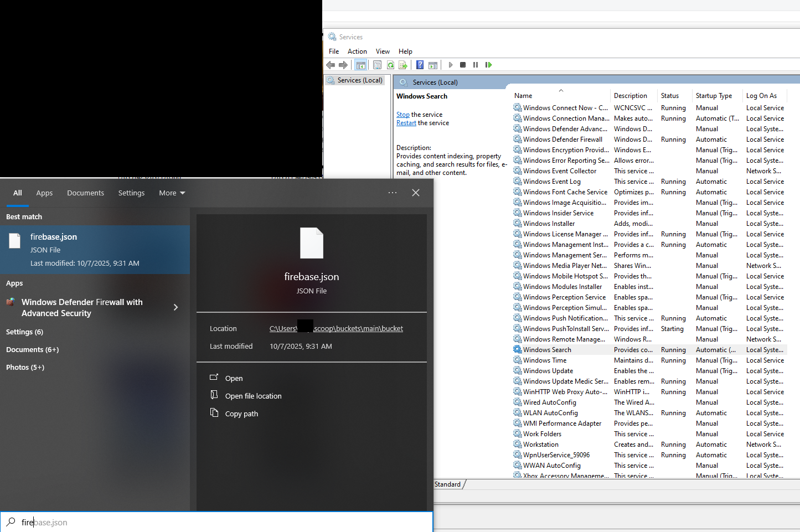Sort services by Startup Type column header

718,95
